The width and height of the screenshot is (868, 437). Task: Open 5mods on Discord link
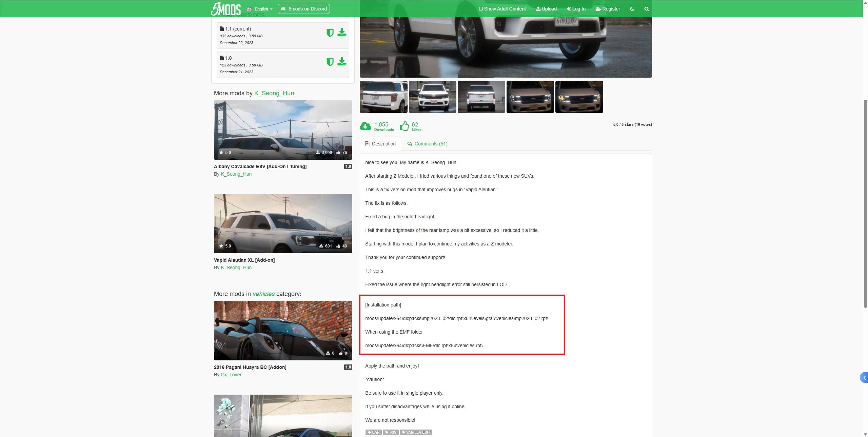tap(304, 9)
